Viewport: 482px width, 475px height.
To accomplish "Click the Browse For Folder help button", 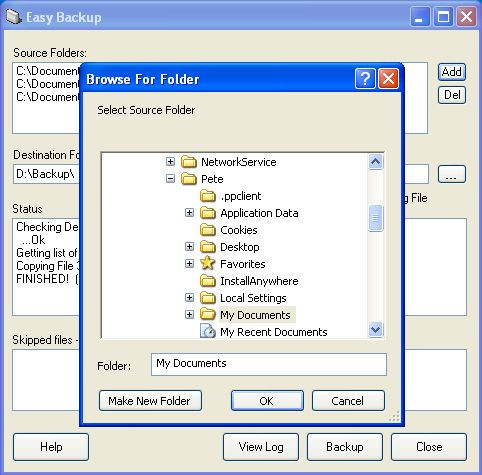I will (x=365, y=79).
